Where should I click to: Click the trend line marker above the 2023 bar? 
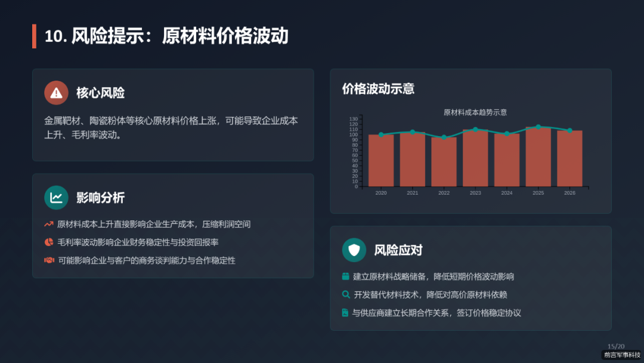pyautogui.click(x=475, y=129)
